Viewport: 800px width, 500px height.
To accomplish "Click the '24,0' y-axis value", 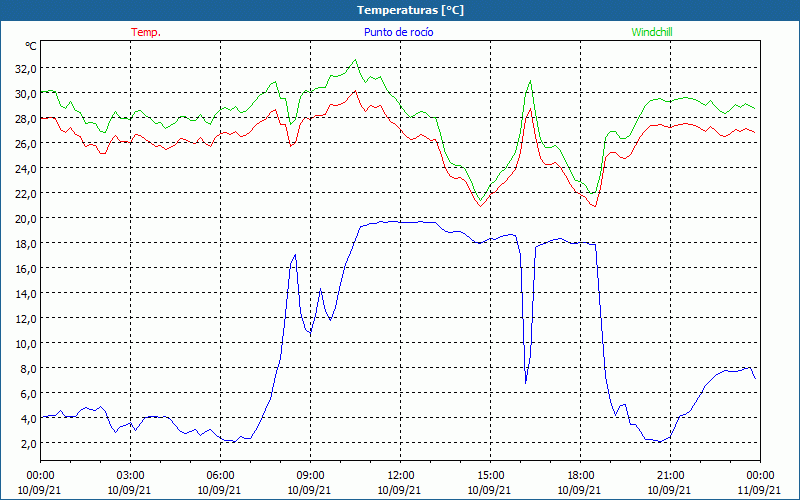I will tap(26, 168).
